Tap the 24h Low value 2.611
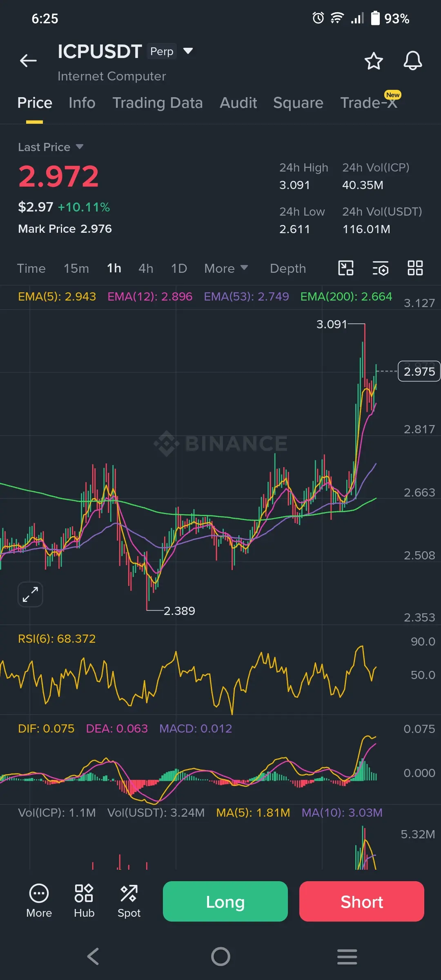 (x=294, y=229)
